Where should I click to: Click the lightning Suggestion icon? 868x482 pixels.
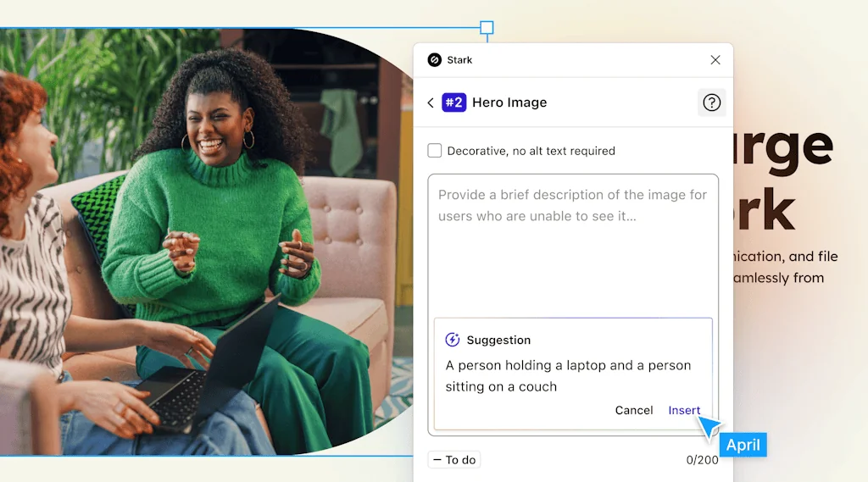(x=453, y=340)
